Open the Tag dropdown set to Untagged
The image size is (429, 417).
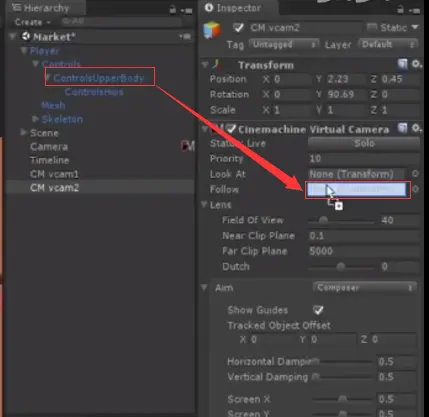pos(284,44)
